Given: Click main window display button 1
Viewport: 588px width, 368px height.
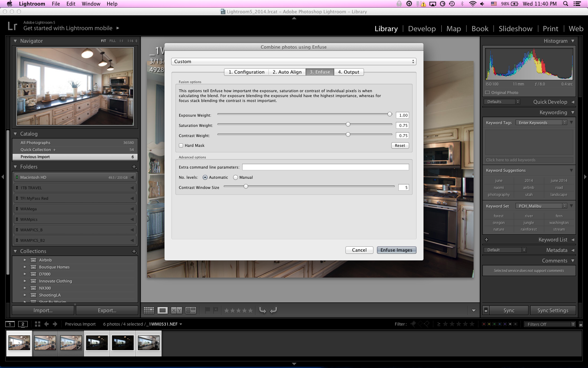Looking at the screenshot, I should [x=10, y=324].
